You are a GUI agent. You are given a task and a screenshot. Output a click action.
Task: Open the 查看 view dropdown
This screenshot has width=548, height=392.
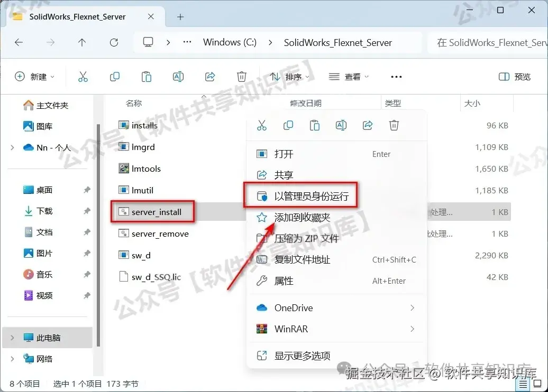[x=349, y=77]
